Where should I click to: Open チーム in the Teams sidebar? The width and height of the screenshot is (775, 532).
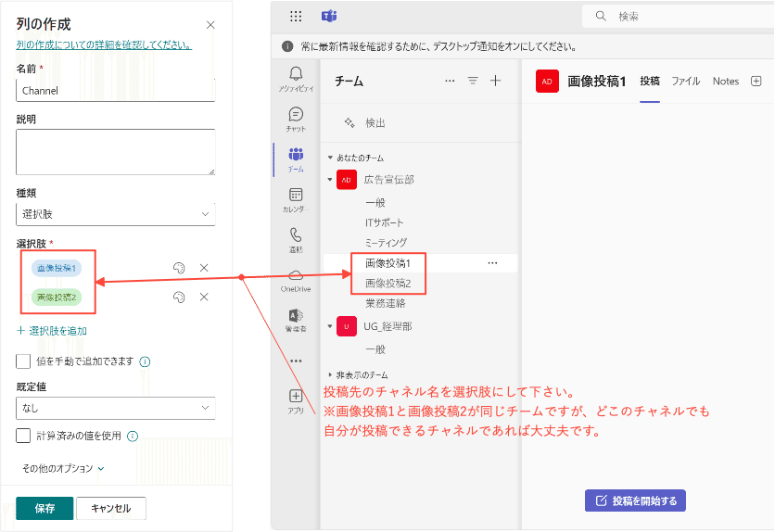click(296, 159)
